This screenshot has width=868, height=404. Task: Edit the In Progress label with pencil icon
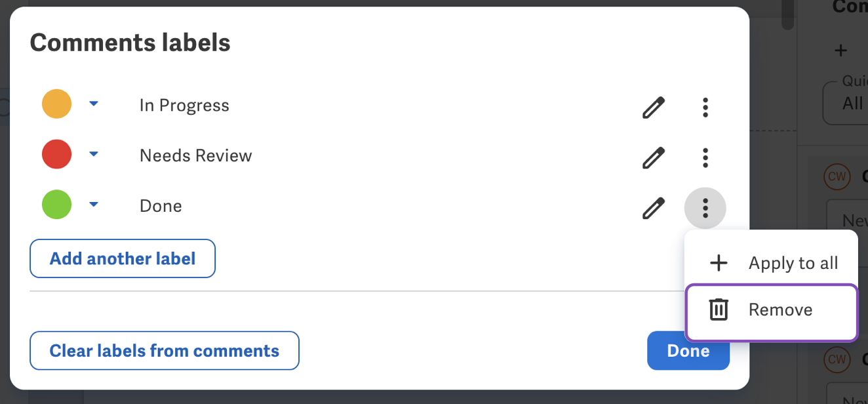coord(653,107)
